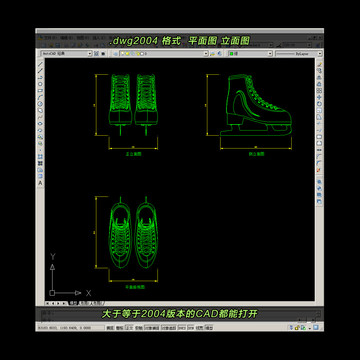The height and width of the screenshot is (360, 360).
Task: Expand the layer list dropdown
Action: [x=164, y=53]
